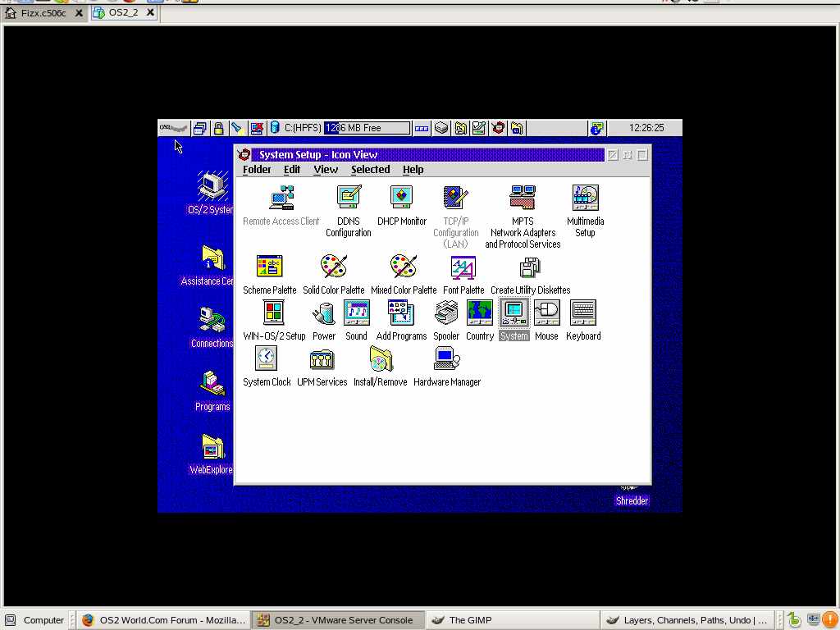The height and width of the screenshot is (630, 840).
Task: Open the Selected menu
Action: tap(370, 170)
